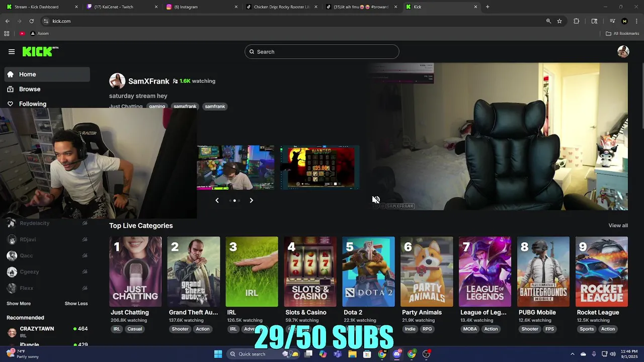Open the Windows Start menu

[218, 354]
